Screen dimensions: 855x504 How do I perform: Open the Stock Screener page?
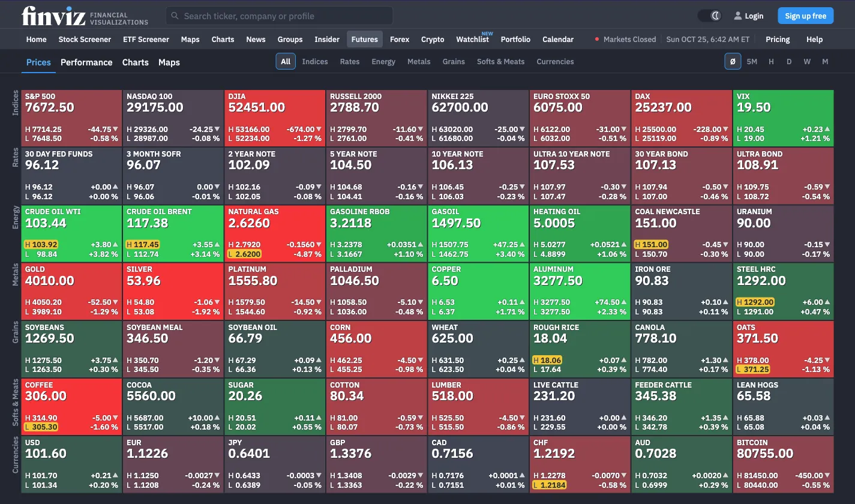[x=85, y=40]
